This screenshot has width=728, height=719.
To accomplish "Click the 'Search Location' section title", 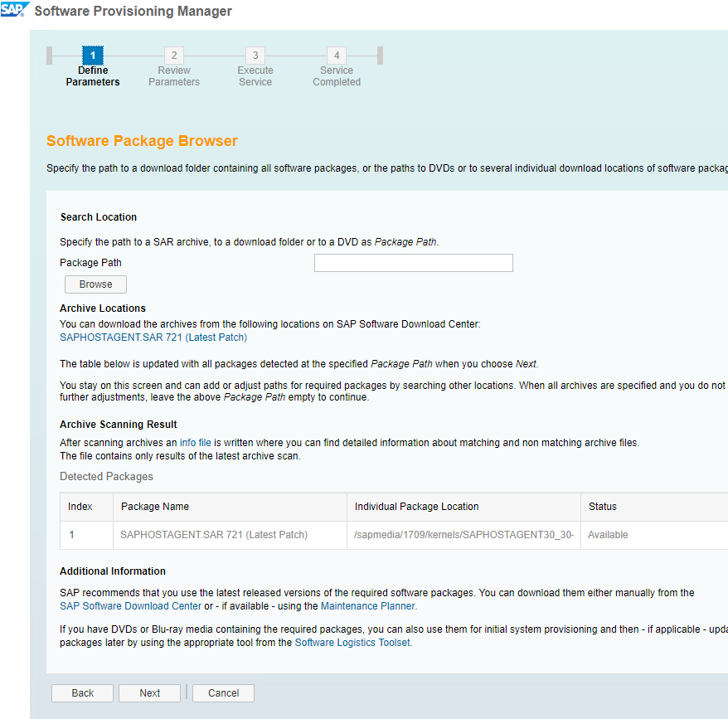I will click(99, 217).
